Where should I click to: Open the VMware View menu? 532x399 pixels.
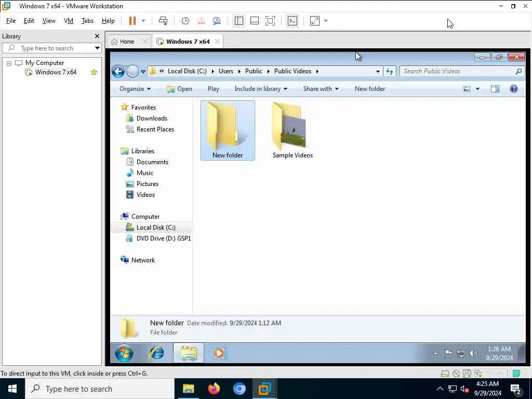coord(49,21)
